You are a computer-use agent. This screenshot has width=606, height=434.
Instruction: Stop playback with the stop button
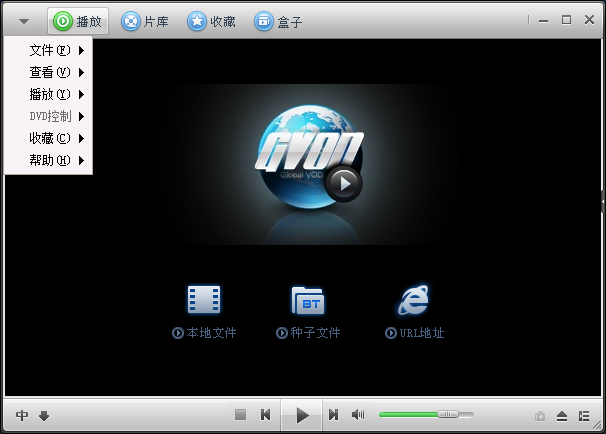[x=240, y=415]
